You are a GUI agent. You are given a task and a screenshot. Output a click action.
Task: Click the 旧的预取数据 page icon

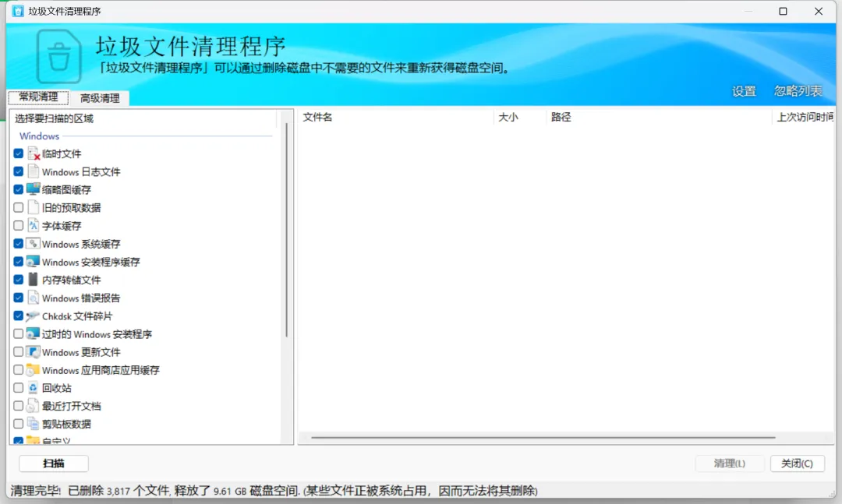pos(34,208)
